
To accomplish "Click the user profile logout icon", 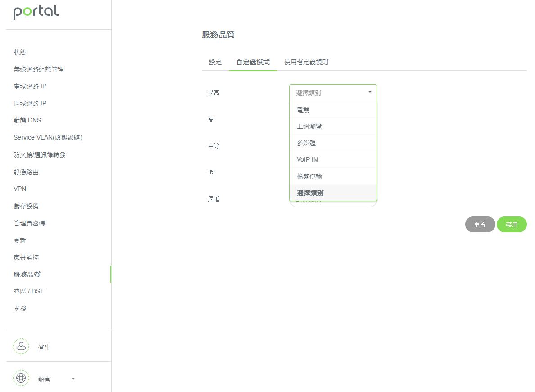I will [x=21, y=347].
